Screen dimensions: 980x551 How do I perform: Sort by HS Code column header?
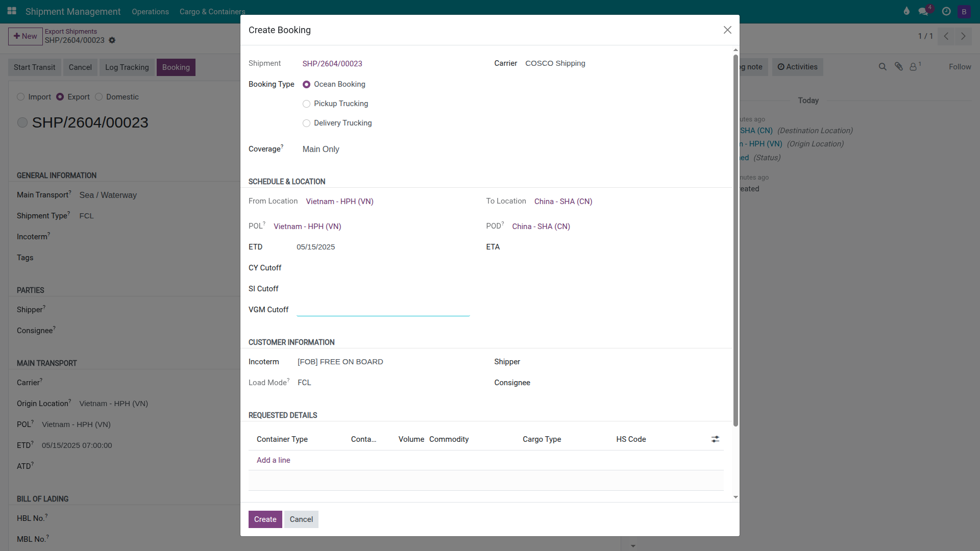[631, 439]
